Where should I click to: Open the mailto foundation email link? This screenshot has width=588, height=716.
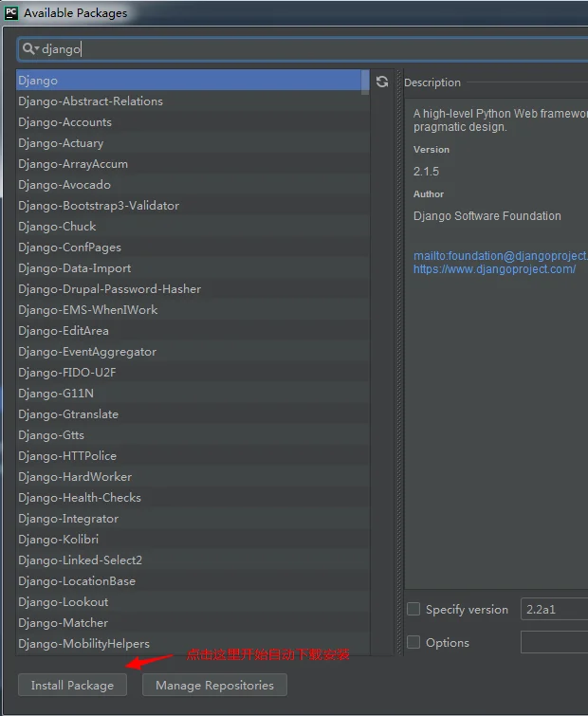501,256
